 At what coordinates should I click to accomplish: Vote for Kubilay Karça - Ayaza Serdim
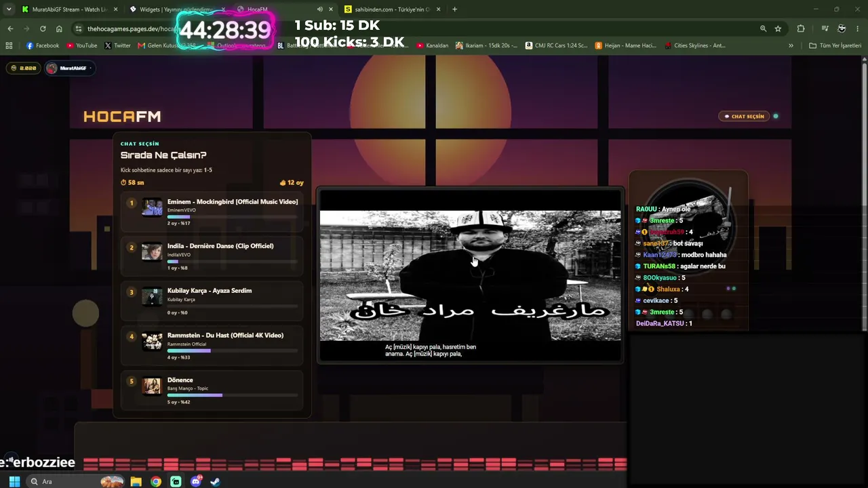212,302
